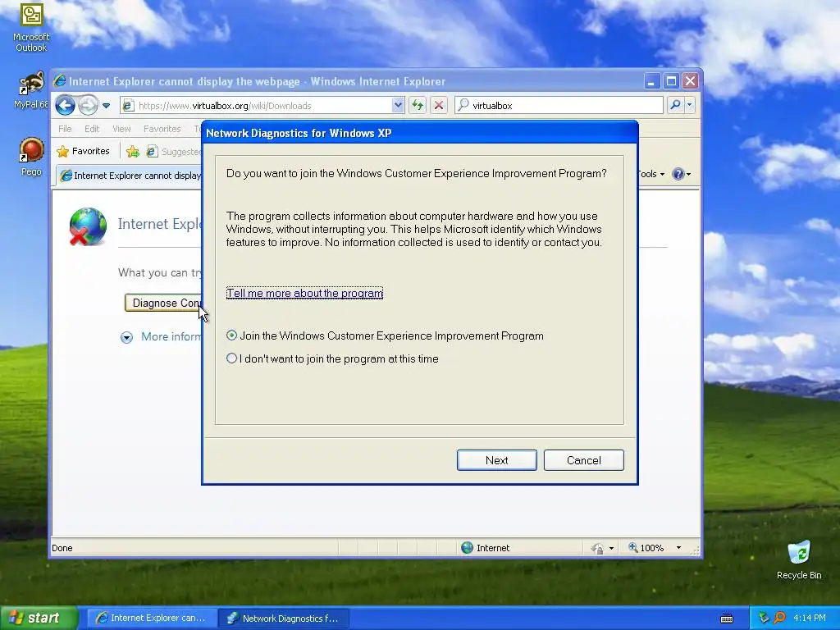Select the Pego desktop shortcut

point(31,157)
